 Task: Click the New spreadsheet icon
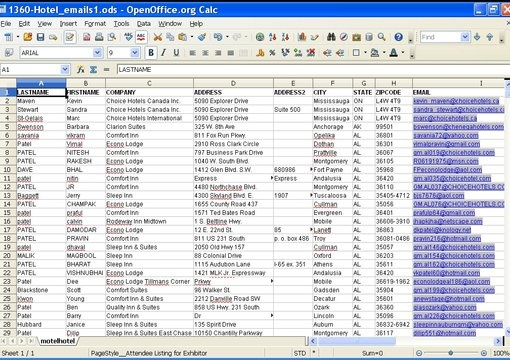coord(8,37)
